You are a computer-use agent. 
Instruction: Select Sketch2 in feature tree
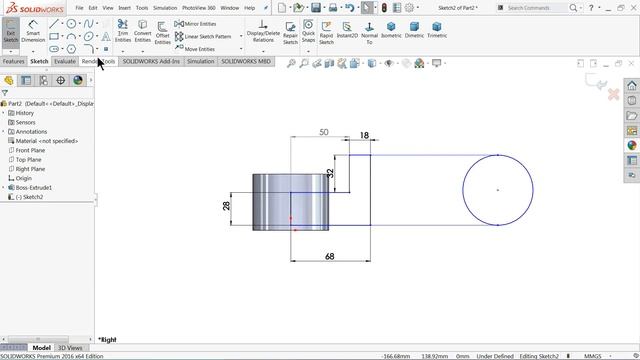click(x=29, y=197)
